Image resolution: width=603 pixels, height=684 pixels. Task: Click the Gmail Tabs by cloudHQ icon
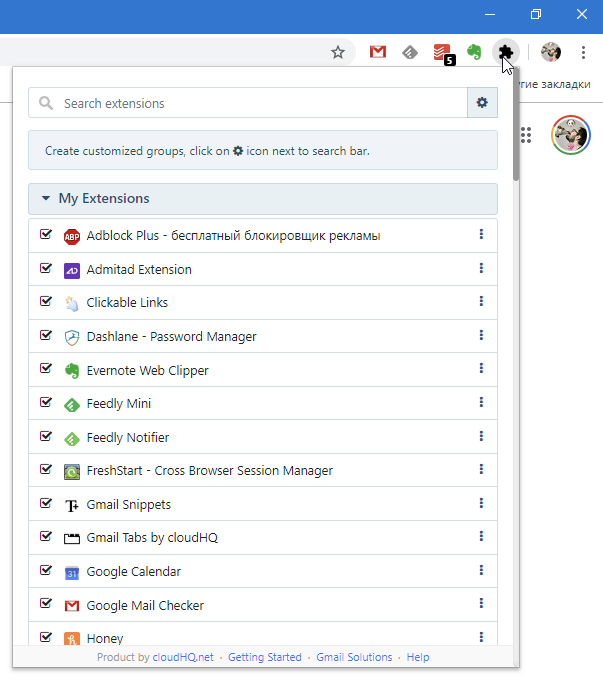tap(72, 539)
